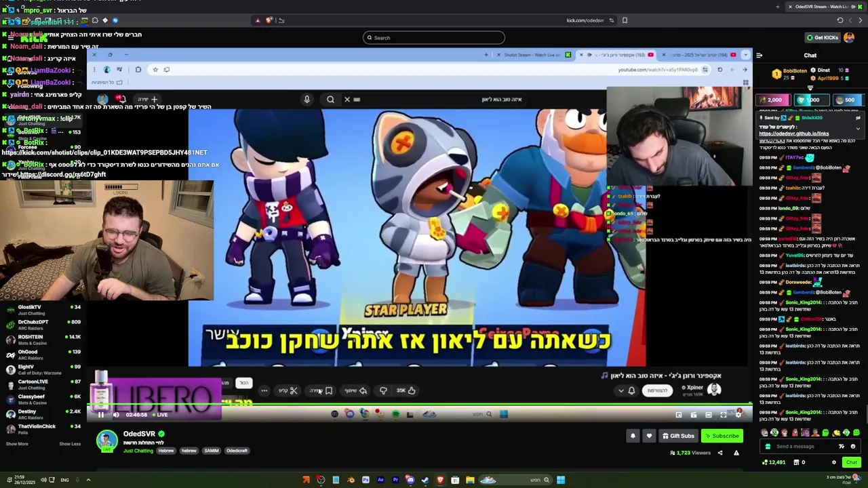Select the SAMIM tag

tap(211, 451)
